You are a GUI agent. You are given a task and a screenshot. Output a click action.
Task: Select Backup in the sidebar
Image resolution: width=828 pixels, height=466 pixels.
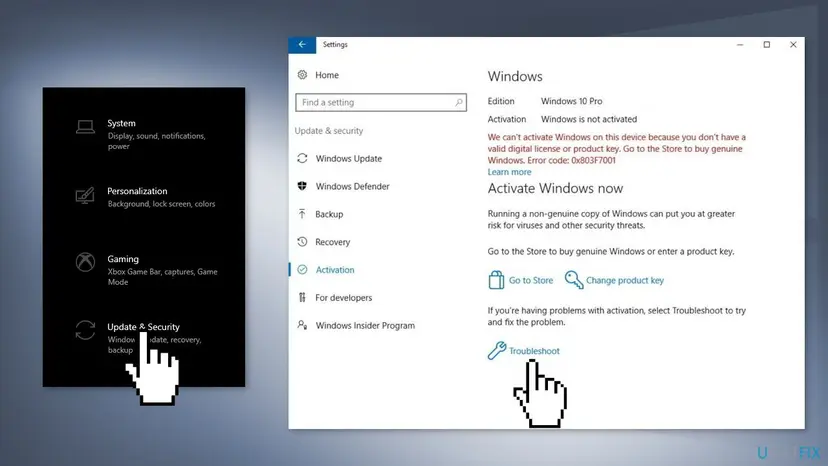[329, 214]
